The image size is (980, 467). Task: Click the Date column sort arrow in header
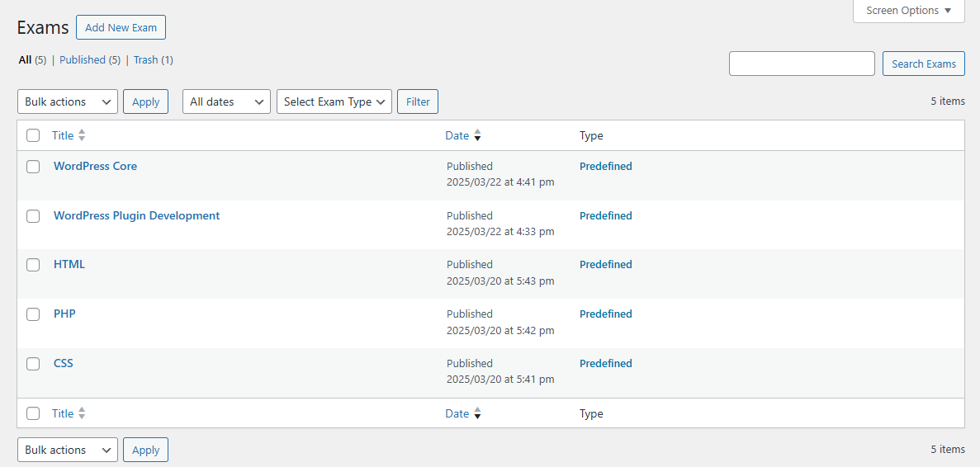pyautogui.click(x=477, y=135)
